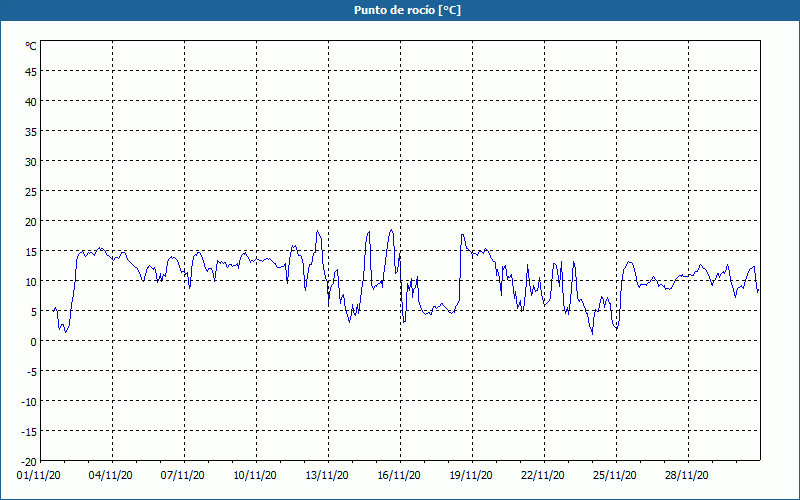
Task: Click the 16/11/20 date label
Action: click(x=399, y=476)
